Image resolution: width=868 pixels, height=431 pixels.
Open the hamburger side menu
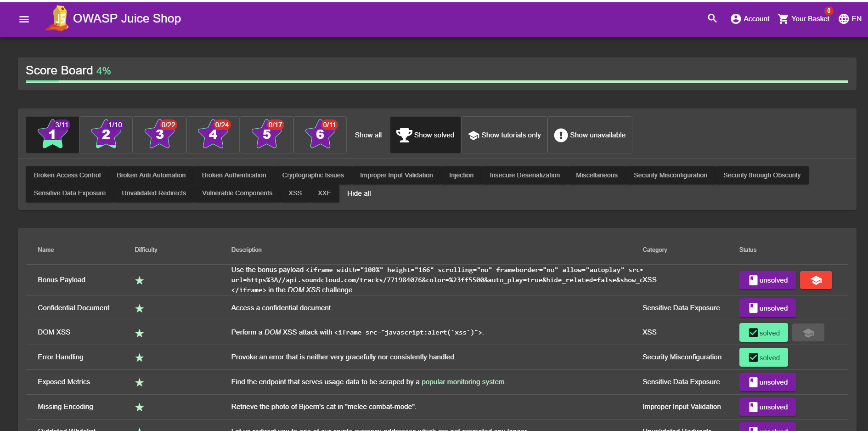pos(24,19)
